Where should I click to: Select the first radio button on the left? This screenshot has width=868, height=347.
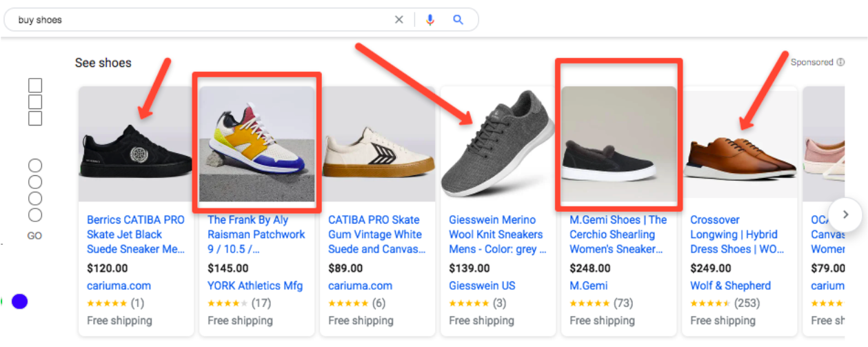35,166
